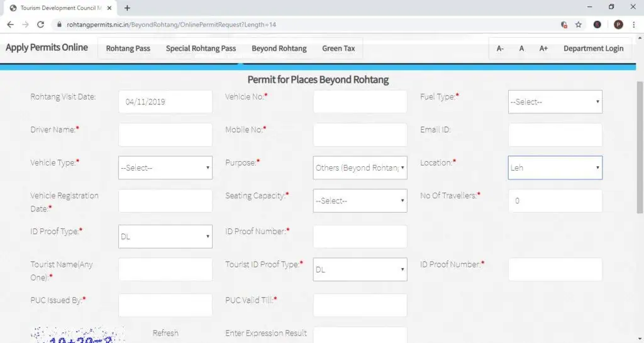Click the PUC Valid Till input field

pyautogui.click(x=360, y=305)
